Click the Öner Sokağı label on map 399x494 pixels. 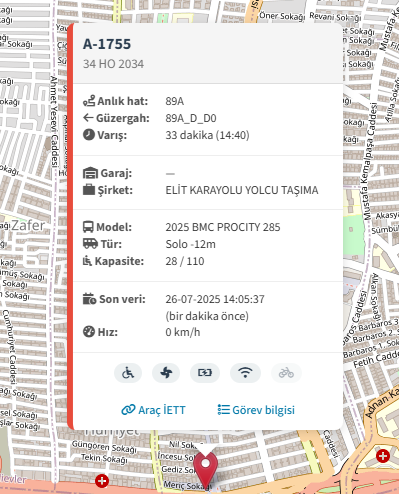[x=282, y=16]
